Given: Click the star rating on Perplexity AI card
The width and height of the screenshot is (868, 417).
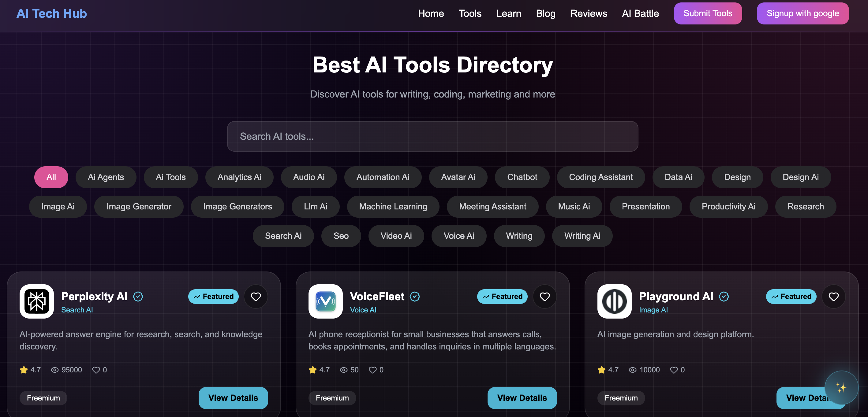Looking at the screenshot, I should pyautogui.click(x=30, y=370).
